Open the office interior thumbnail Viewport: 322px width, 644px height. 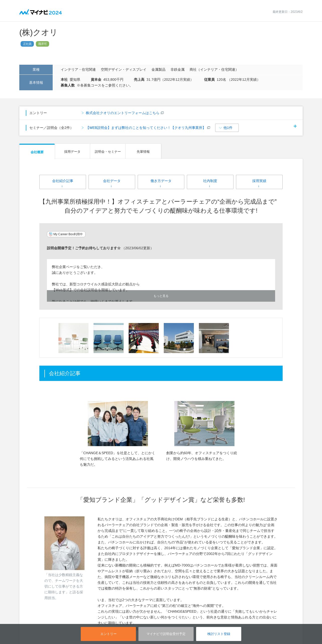(x=214, y=338)
